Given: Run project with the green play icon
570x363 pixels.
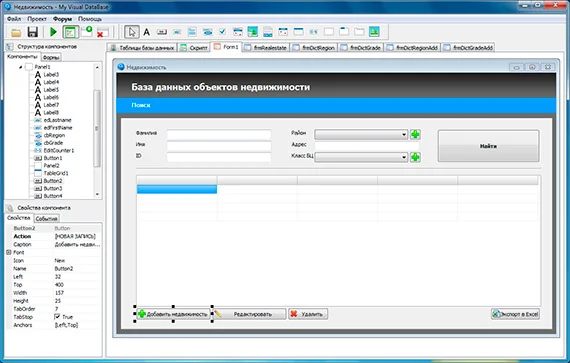Looking at the screenshot, I should tap(53, 32).
